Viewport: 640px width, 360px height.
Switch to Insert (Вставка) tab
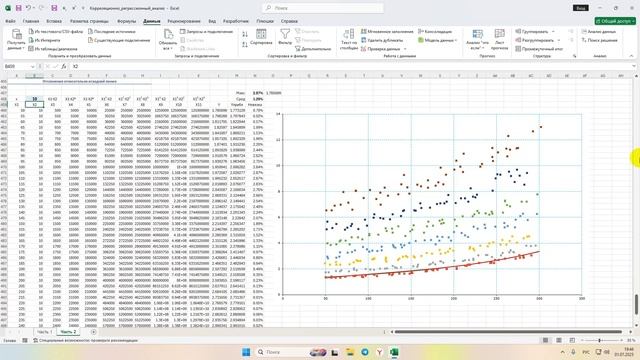coord(54,21)
